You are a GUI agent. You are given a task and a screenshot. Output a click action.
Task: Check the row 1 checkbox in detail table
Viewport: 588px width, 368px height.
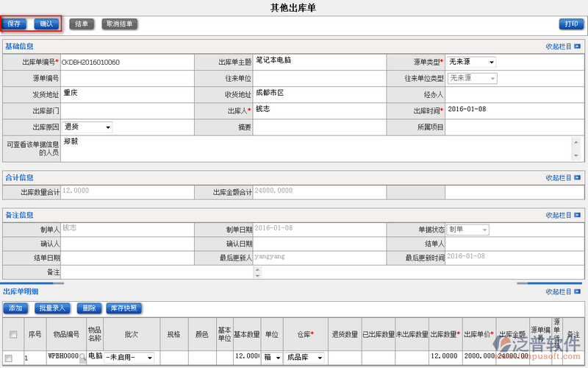10,358
